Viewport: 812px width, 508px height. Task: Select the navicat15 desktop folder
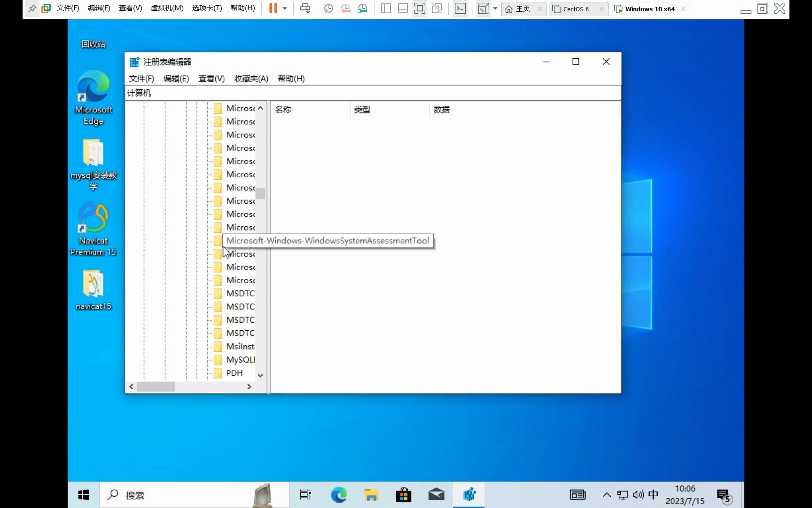94,290
